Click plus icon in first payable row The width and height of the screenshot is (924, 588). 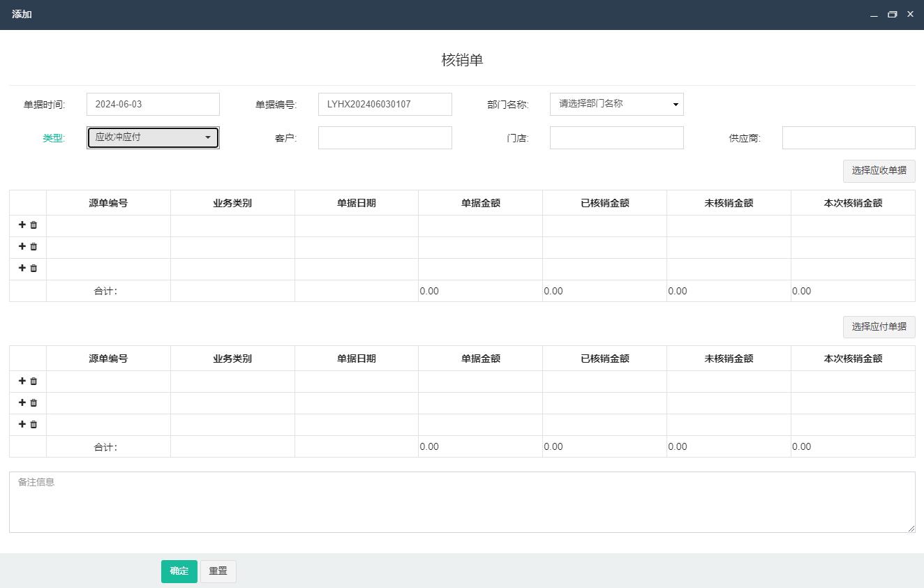pos(22,381)
